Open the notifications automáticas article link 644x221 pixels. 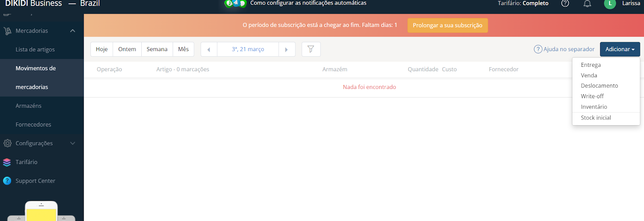click(x=308, y=3)
